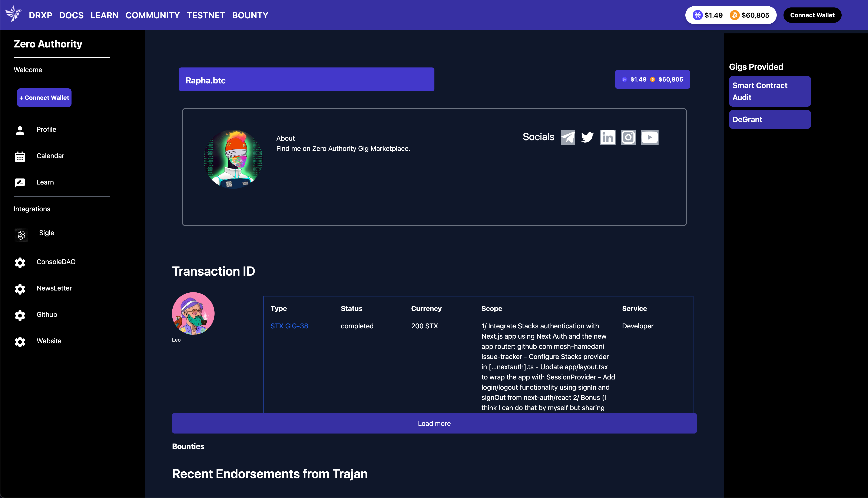Click the Zero Authority logo in header
This screenshot has width=868, height=498.
pyautogui.click(x=13, y=14)
